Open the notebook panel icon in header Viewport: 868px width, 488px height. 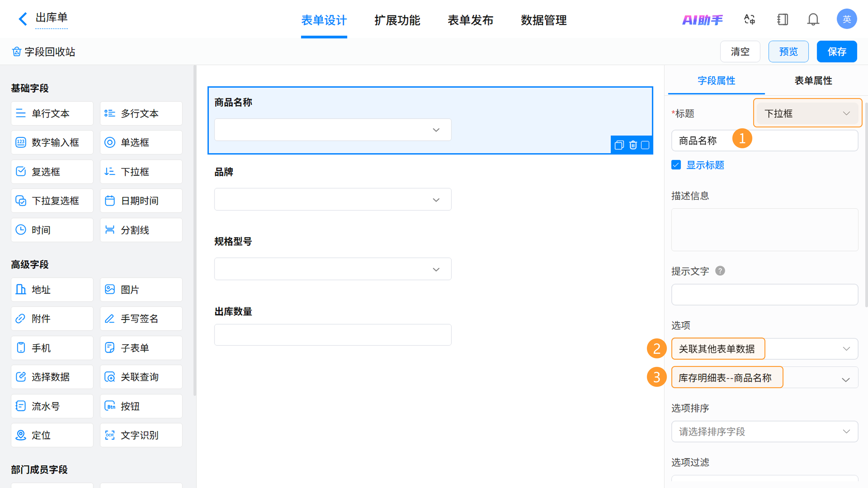point(782,19)
